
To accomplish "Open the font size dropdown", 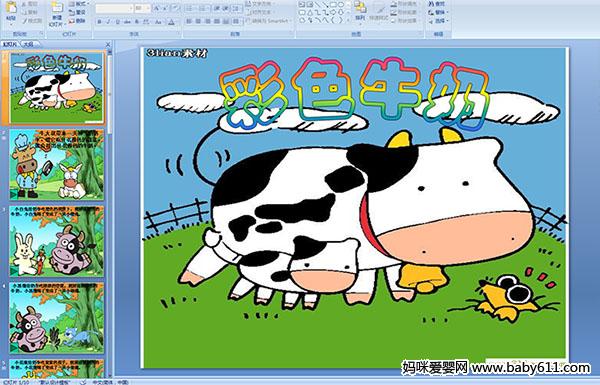I will point(142,8).
